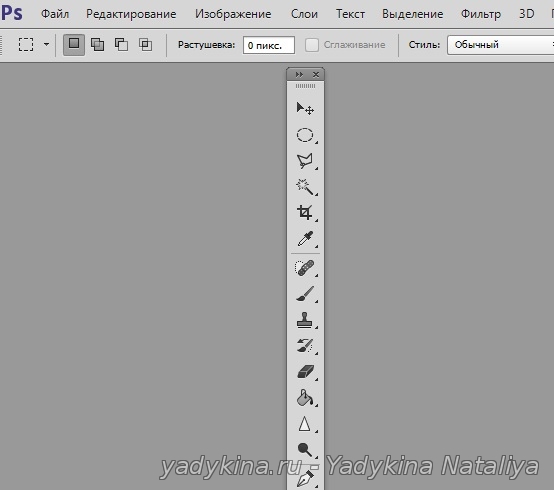Viewport: 554px width, 490px height.
Task: Select the Crop tool
Action: (305, 213)
